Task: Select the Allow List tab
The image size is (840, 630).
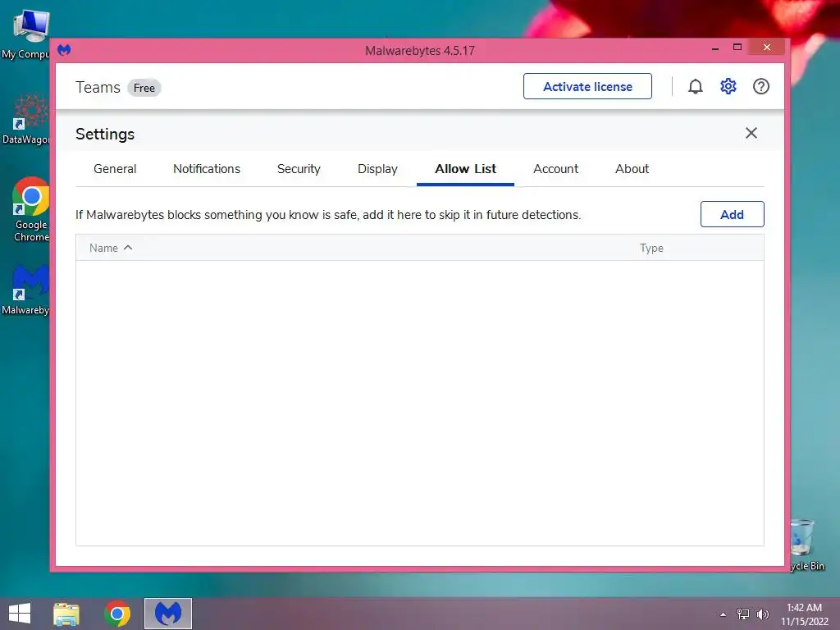Action: (x=465, y=169)
